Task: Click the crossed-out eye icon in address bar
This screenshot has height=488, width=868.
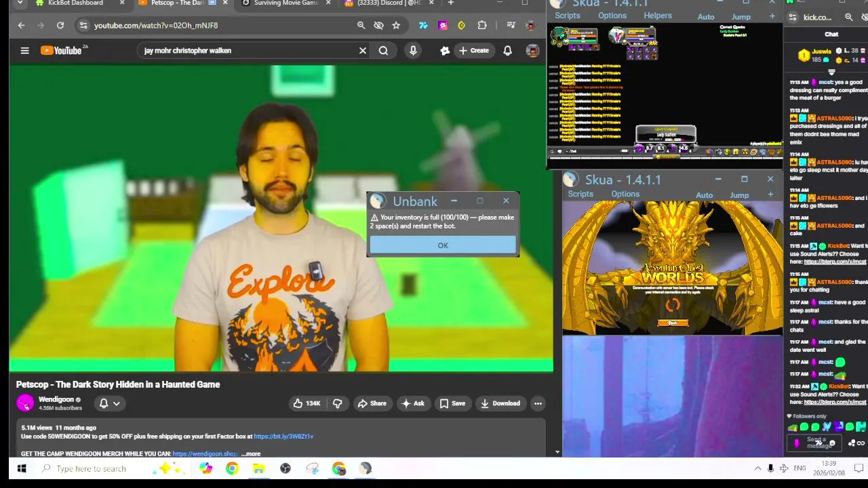Action: pyautogui.click(x=378, y=25)
